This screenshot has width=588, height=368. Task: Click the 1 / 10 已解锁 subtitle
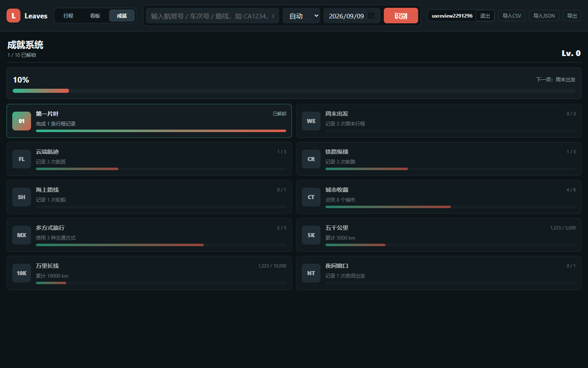[22, 55]
